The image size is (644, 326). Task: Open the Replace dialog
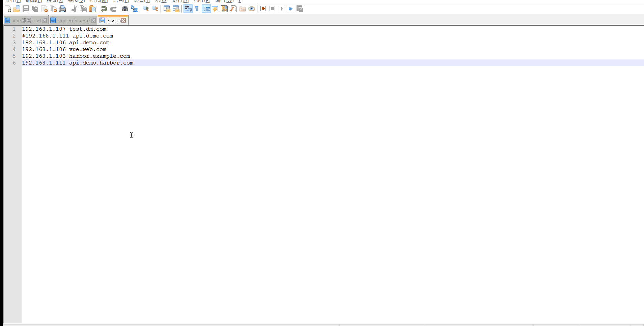134,9
